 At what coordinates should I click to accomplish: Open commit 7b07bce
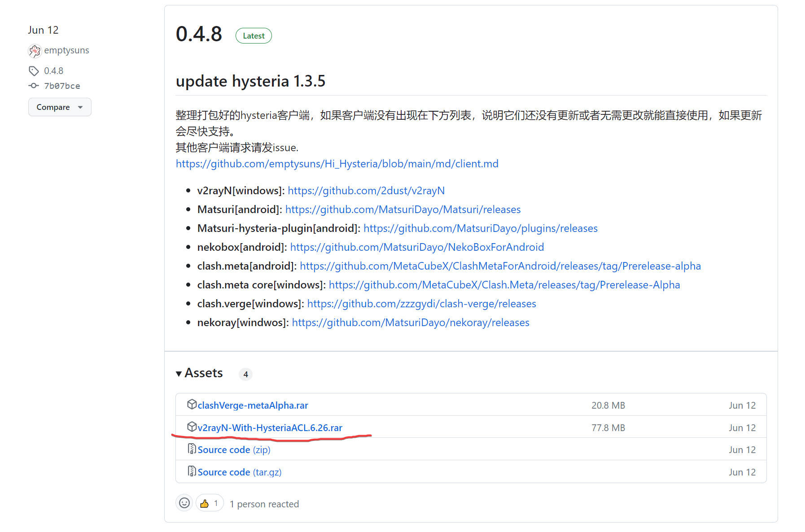[x=62, y=86]
